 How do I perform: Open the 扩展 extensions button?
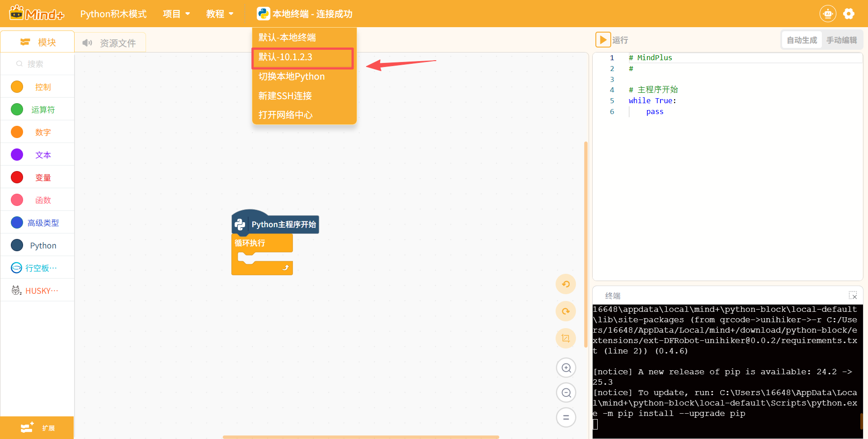point(37,428)
